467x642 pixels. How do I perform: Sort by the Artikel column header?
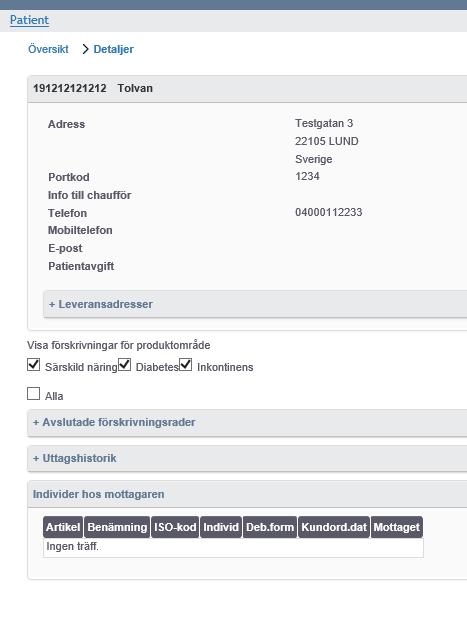tap(63, 527)
